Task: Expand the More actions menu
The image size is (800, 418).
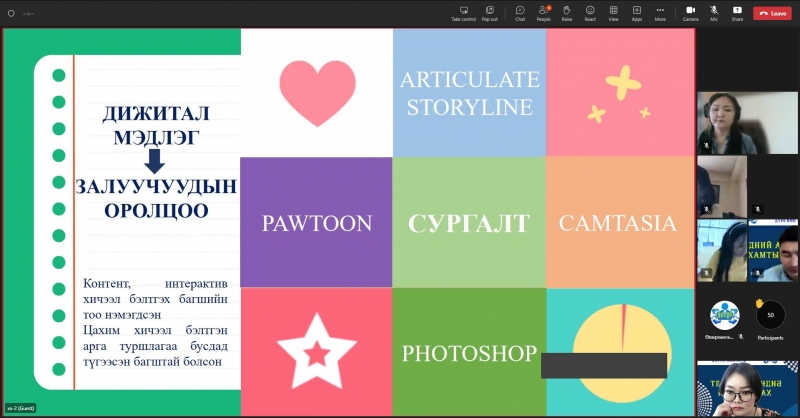Action: click(x=660, y=12)
